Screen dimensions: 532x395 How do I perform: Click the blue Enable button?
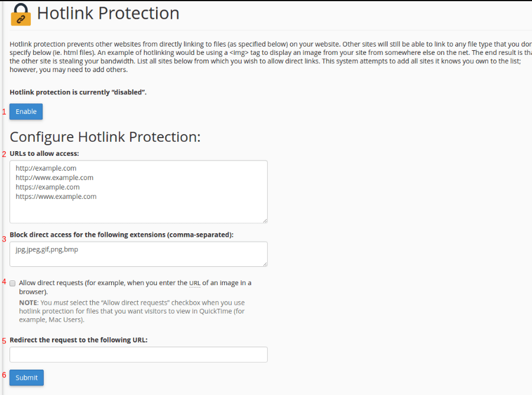(26, 112)
